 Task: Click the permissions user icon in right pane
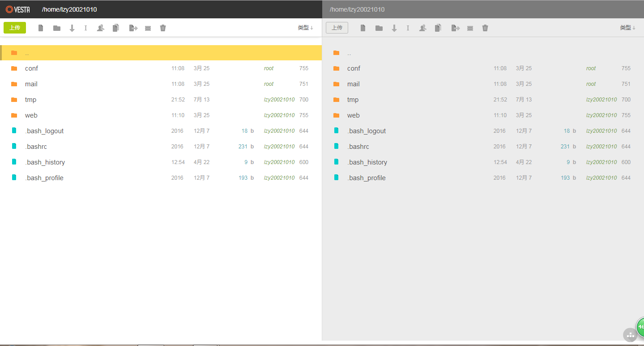point(423,28)
